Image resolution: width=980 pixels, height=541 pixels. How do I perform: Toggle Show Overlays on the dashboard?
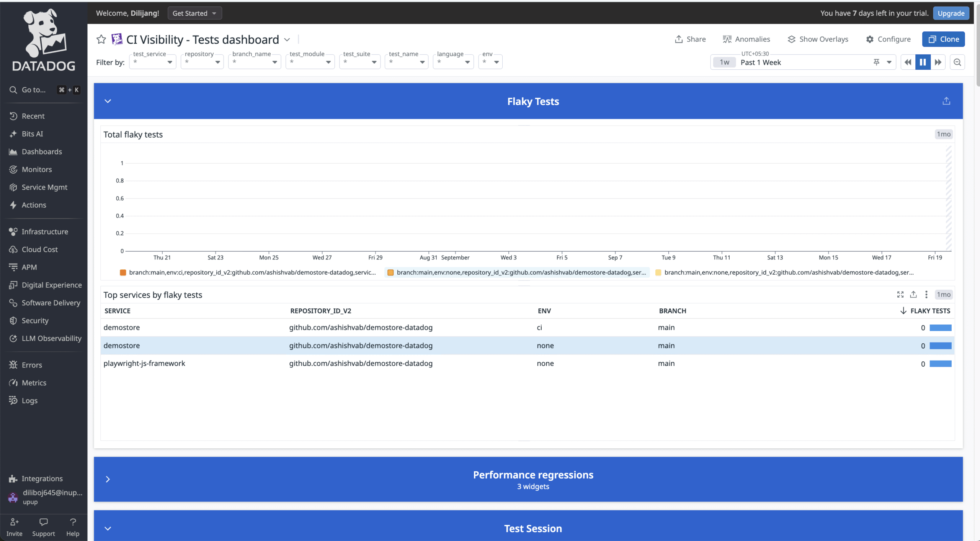click(x=818, y=39)
